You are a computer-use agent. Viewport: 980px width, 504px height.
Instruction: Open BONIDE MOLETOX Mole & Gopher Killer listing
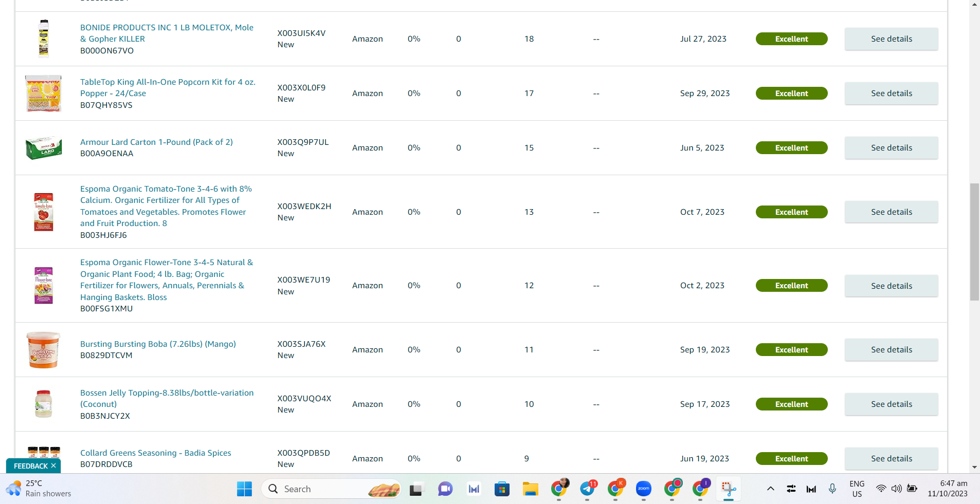pos(167,33)
